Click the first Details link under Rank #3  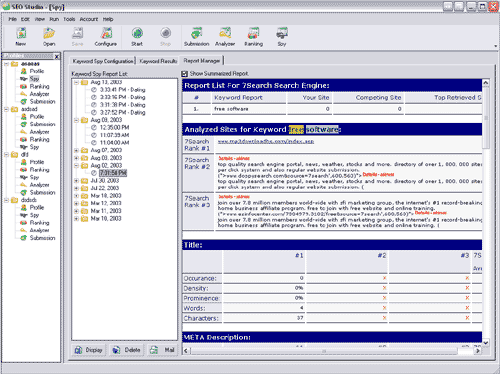coord(234,197)
